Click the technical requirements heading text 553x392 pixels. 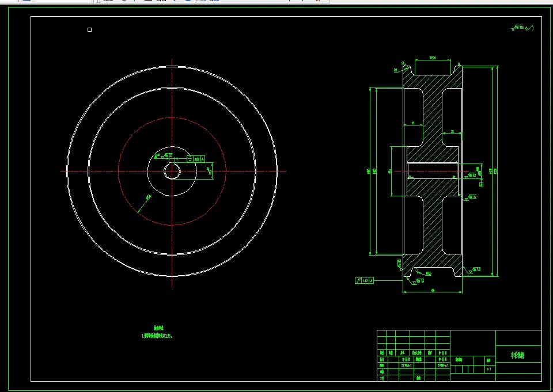(x=159, y=328)
